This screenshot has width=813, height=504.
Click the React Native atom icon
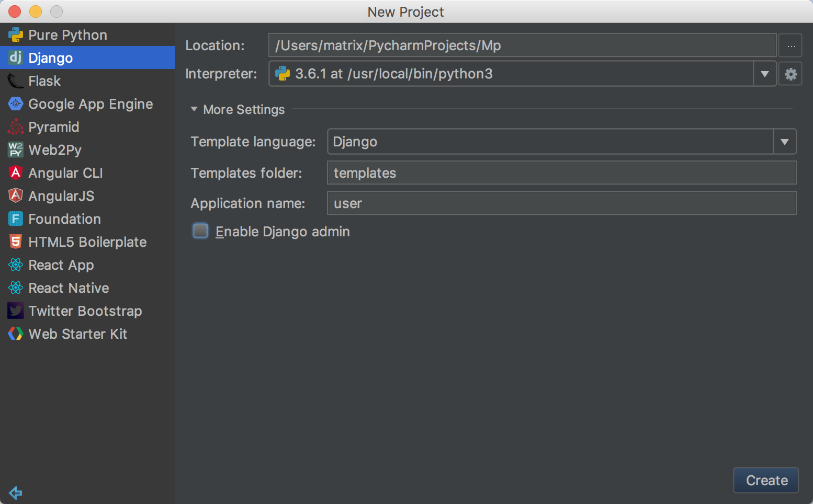[16, 288]
